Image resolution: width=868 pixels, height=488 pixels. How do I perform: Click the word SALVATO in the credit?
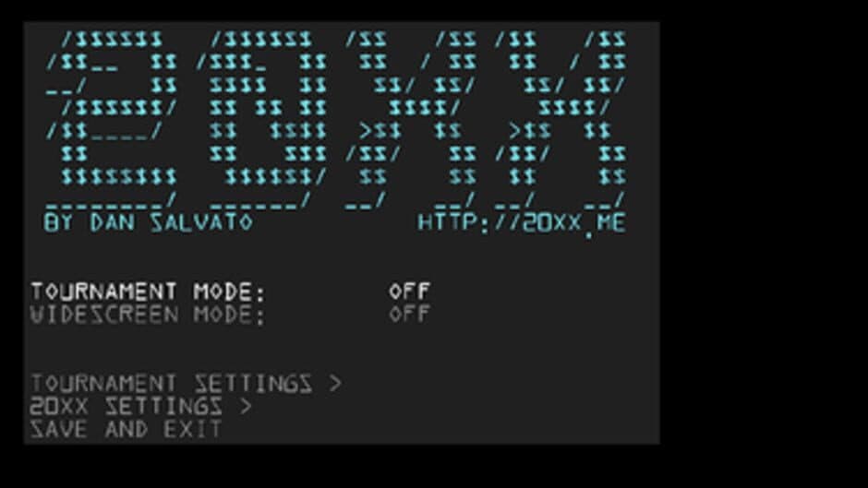(x=201, y=222)
